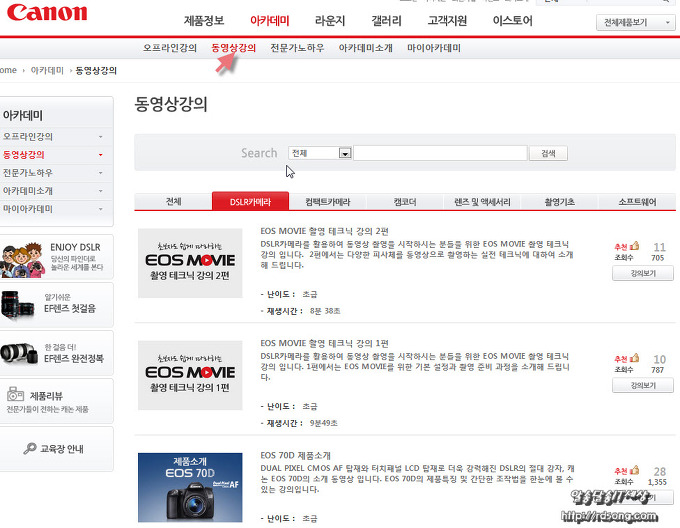Open the EOS MOVIE 촬영 테크닉 2편 thumbnail

190,263
